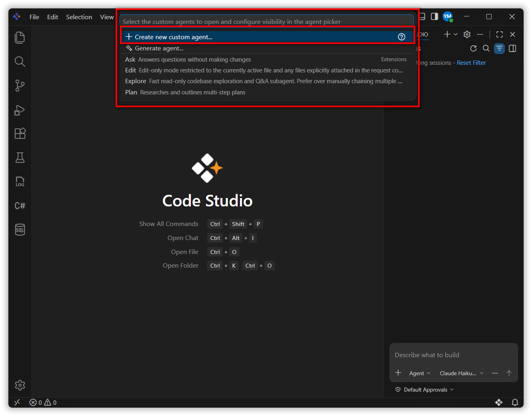The width and height of the screenshot is (532, 416).
Task: Focus the Describe what to build chat input
Action: point(454,355)
